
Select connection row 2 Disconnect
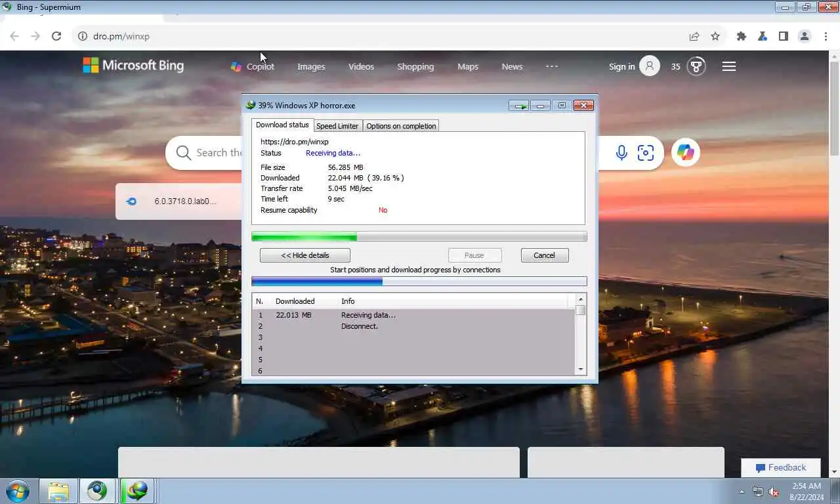pos(414,326)
